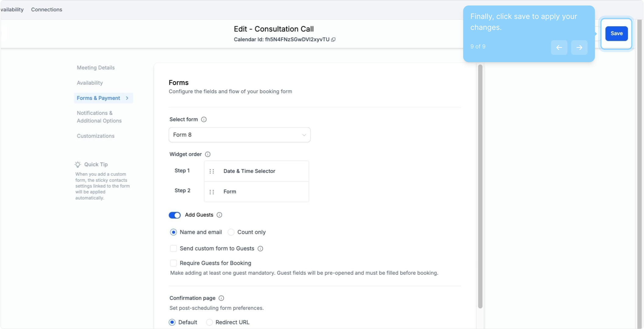Disable the Add Guests toggle
The width and height of the screenshot is (644, 329).
pos(175,215)
